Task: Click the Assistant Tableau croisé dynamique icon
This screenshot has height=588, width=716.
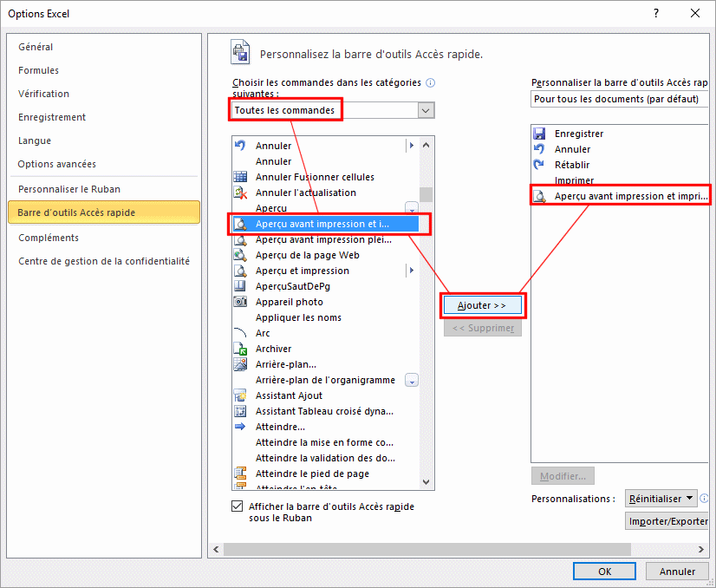Action: (240, 411)
